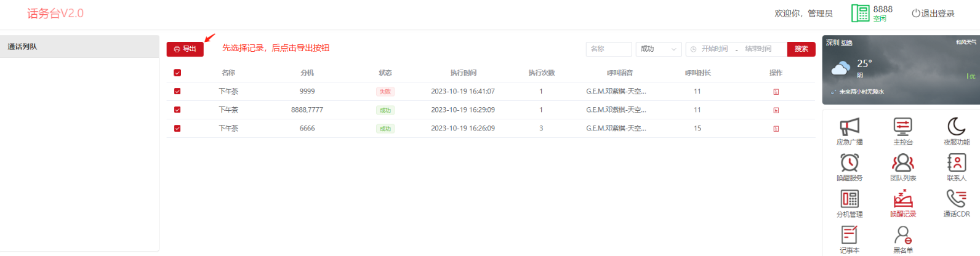980x256 pixels.
Task: Click 退出登录 to log out
Action: (933, 14)
